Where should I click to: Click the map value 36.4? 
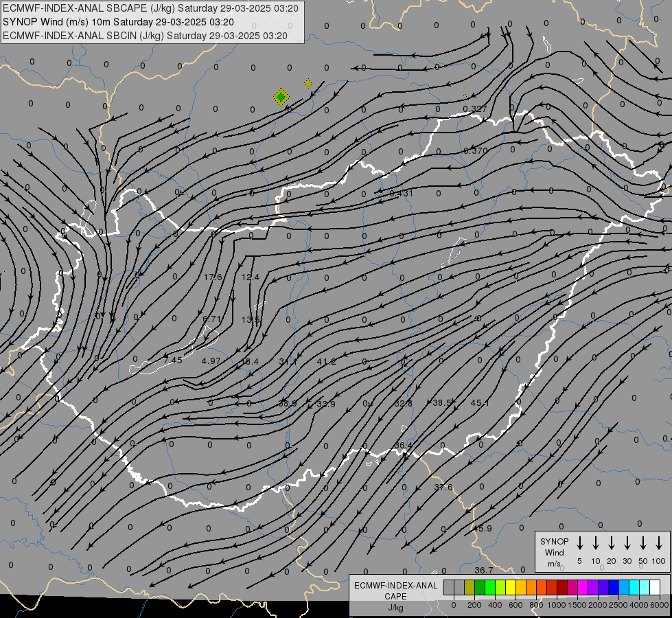[x=403, y=445]
